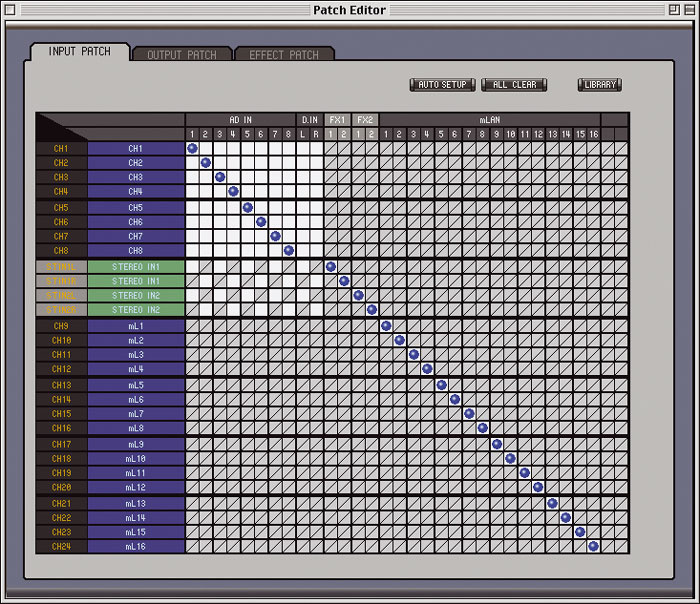Select the CH3 channel label
Viewport: 700px width, 604px height.
point(61,177)
